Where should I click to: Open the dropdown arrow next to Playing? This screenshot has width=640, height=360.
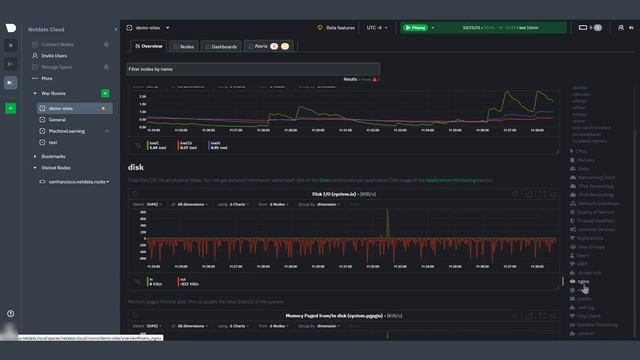(x=433, y=28)
